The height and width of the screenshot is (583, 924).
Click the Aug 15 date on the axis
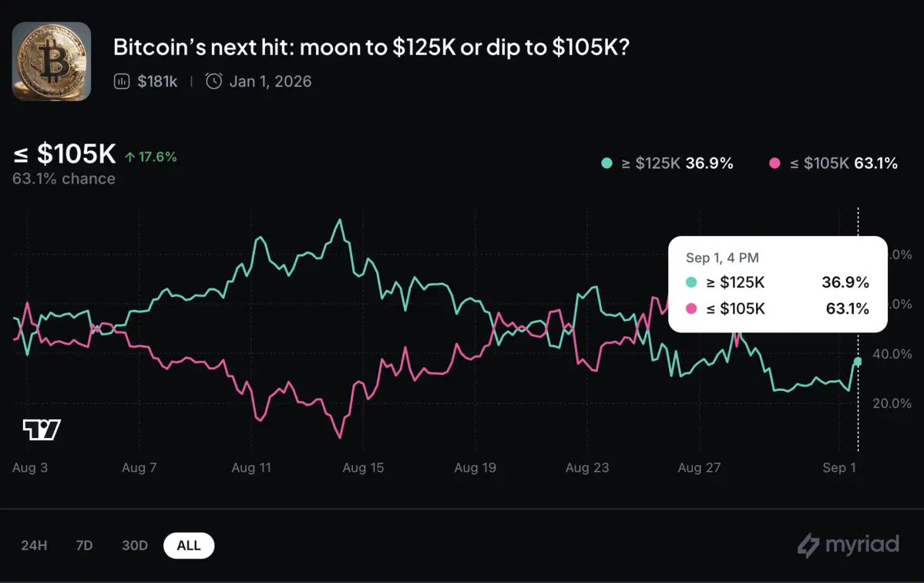(x=363, y=468)
